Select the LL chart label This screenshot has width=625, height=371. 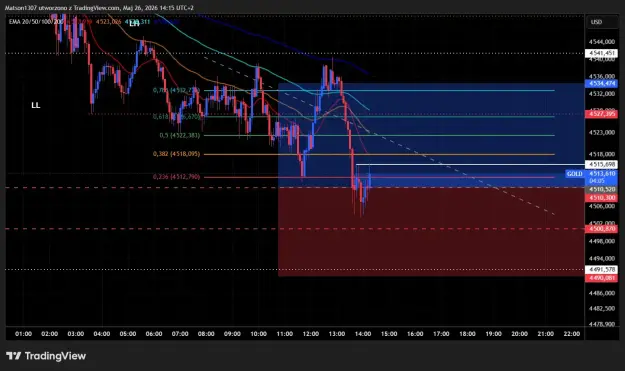(35, 105)
